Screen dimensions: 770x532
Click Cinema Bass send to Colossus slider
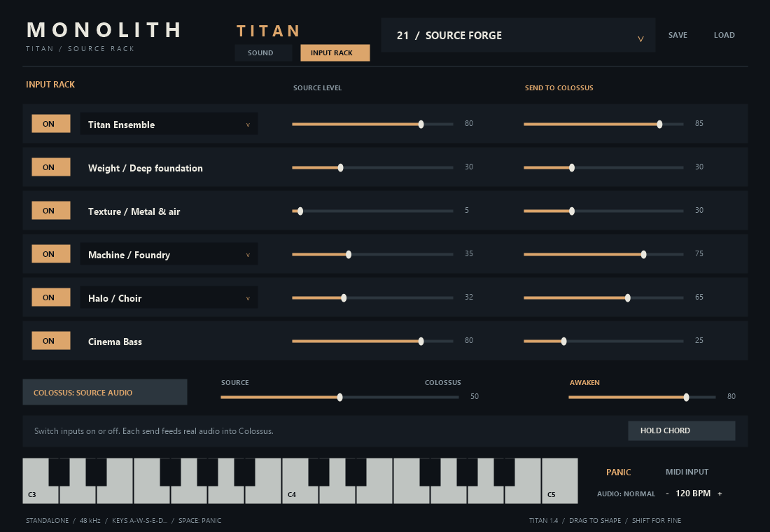(x=603, y=342)
